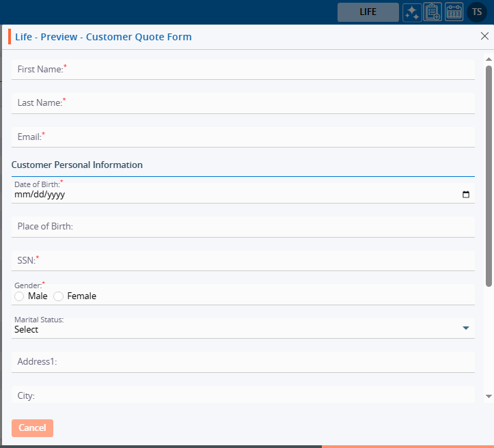
Task: Click the scrollbar down arrow
Action: [489, 396]
